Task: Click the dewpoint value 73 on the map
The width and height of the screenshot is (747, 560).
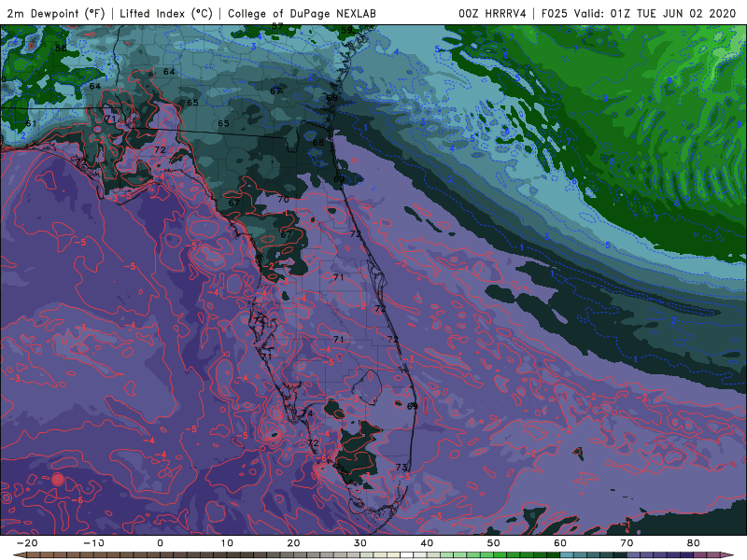Action: (x=402, y=468)
